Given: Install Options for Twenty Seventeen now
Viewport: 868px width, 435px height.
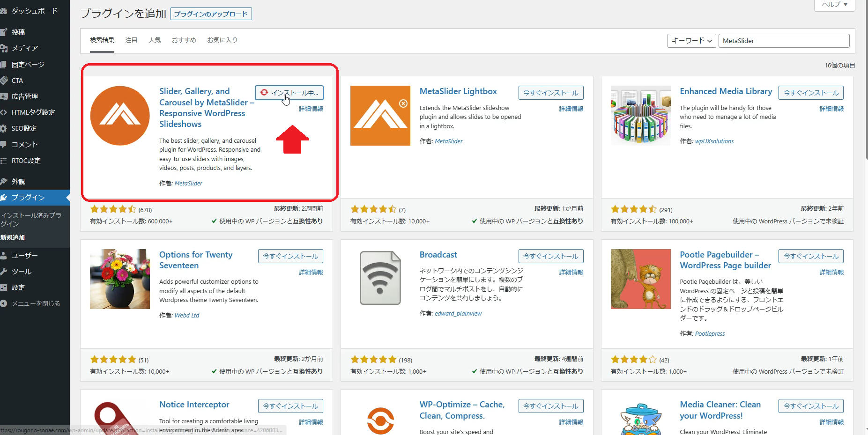Looking at the screenshot, I should click(290, 256).
